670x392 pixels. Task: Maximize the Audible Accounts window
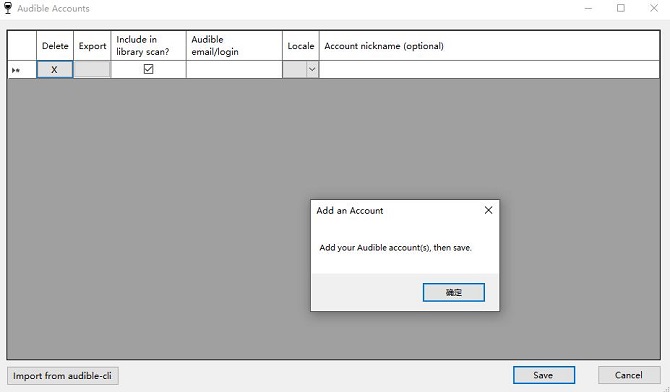pos(621,8)
